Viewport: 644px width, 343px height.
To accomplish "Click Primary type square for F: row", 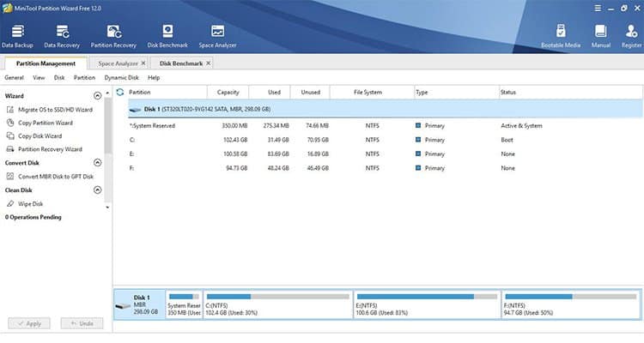I will pyautogui.click(x=418, y=168).
